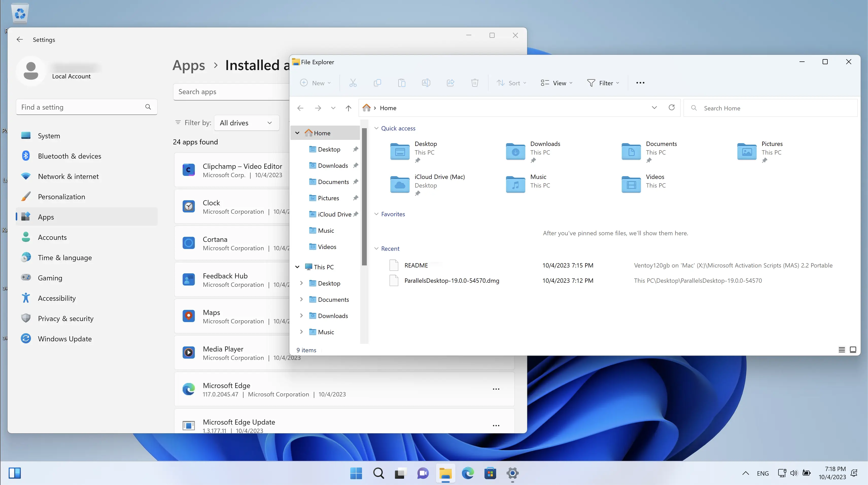Click See more ellipsis in Explorer toolbar
The height and width of the screenshot is (485, 868).
tap(640, 83)
